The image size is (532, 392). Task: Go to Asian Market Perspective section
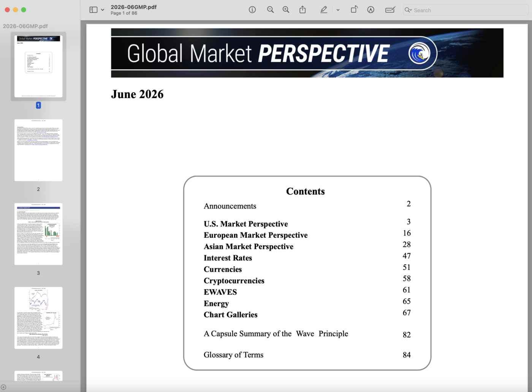pyautogui.click(x=249, y=247)
